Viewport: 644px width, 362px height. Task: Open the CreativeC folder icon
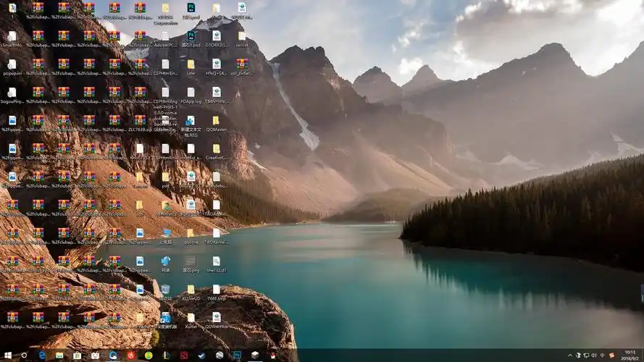[216, 148]
